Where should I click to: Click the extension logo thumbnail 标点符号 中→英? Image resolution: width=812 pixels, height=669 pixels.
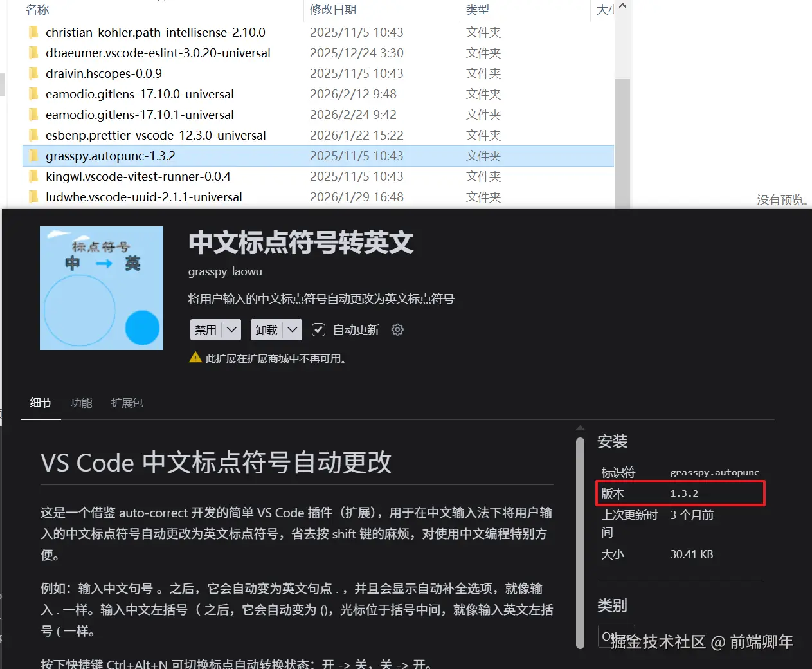pyautogui.click(x=102, y=288)
